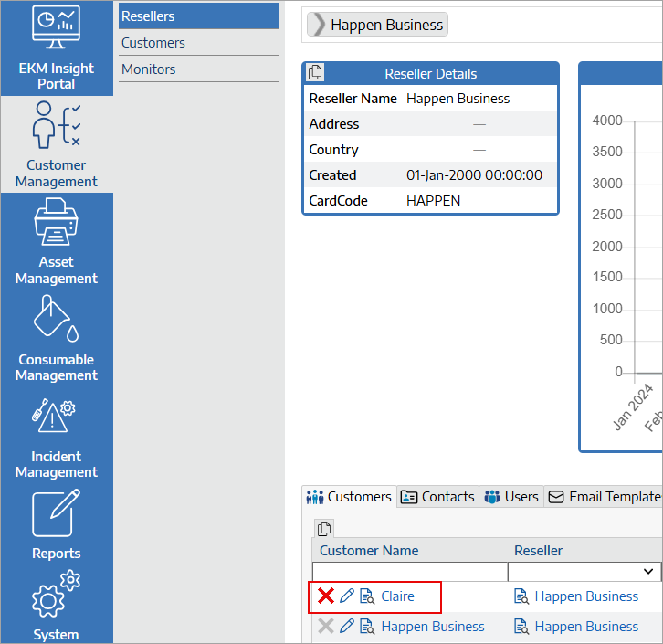Switch to the Contacts tab
Screen dimensions: 663x644
click(x=437, y=497)
